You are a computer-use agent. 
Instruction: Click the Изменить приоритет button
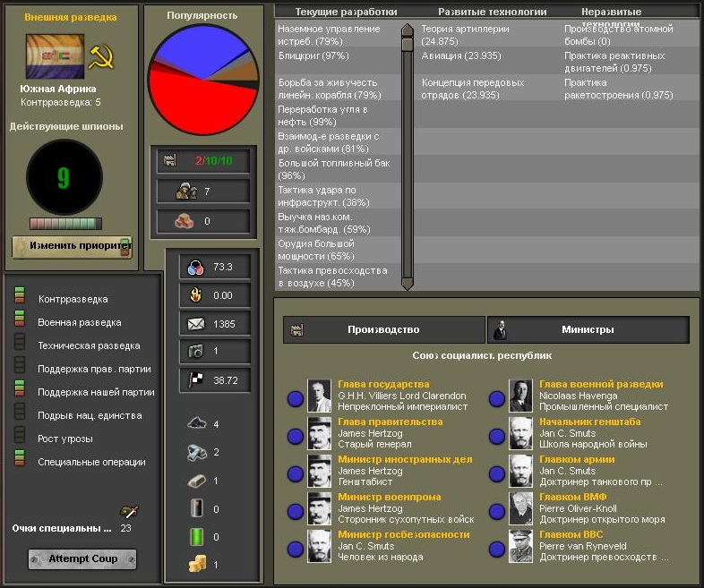(x=73, y=247)
